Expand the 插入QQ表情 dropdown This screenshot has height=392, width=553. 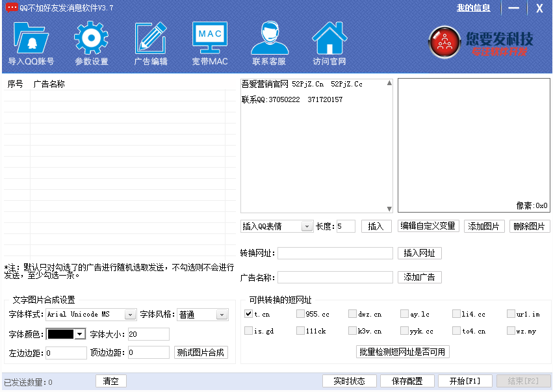pyautogui.click(x=307, y=226)
